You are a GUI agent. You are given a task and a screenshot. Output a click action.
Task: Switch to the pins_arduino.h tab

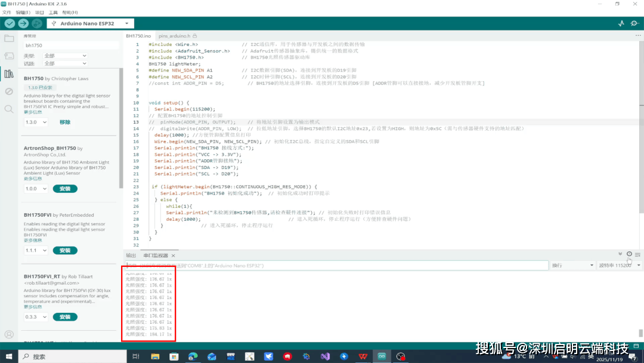click(x=175, y=36)
